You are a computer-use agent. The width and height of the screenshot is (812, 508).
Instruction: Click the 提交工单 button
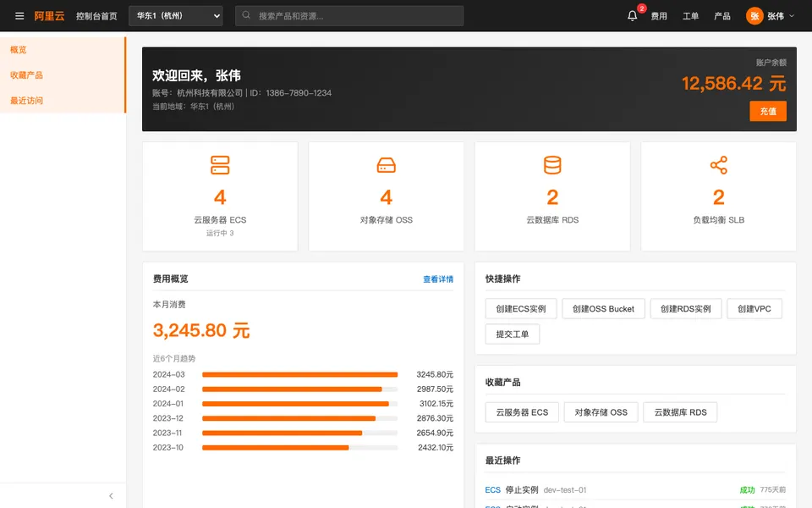[x=513, y=334]
